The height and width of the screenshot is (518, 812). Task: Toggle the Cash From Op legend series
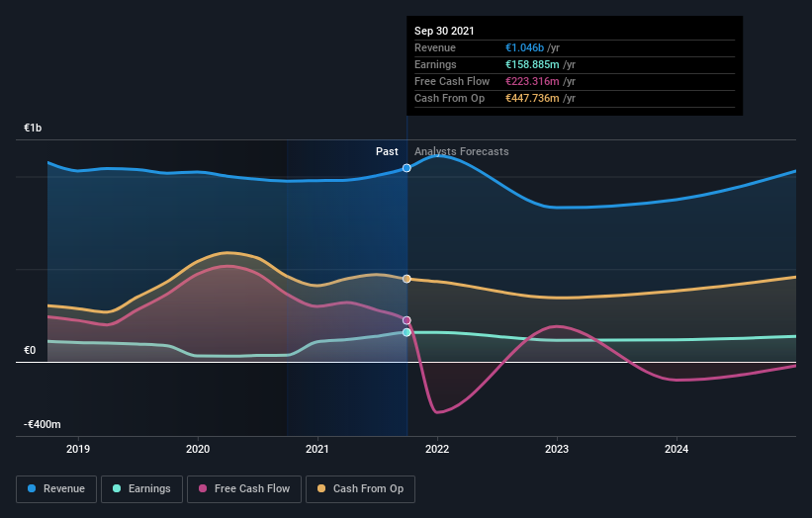click(360, 489)
